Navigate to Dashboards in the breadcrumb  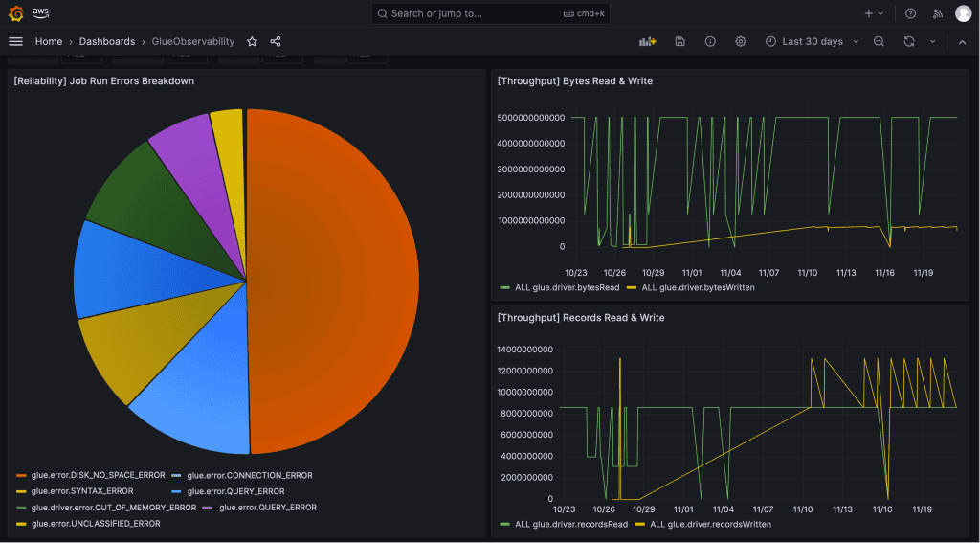coord(106,41)
